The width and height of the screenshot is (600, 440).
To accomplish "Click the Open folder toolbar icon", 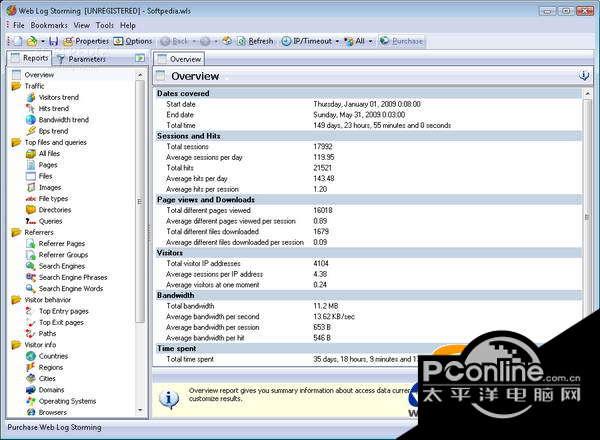I will pos(32,41).
